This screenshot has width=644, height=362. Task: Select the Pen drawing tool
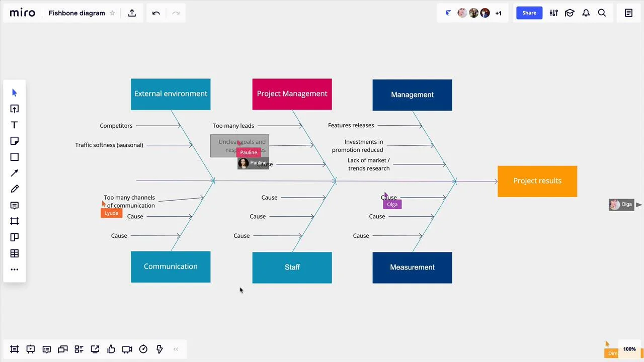[15, 190]
